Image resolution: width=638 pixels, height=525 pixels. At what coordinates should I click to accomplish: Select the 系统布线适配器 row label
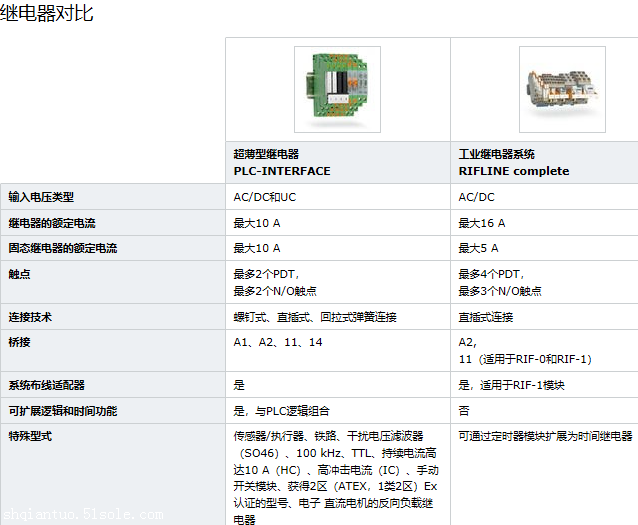[x=46, y=385]
